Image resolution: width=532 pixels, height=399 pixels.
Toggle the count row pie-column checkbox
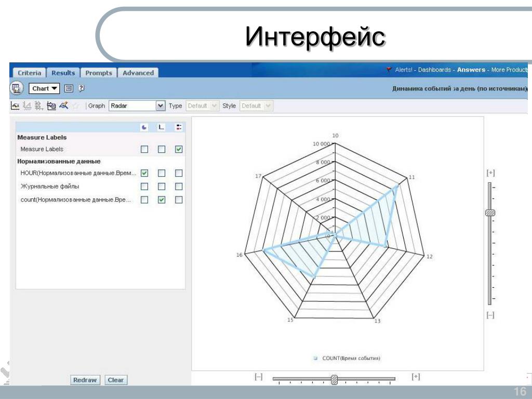[x=144, y=200]
